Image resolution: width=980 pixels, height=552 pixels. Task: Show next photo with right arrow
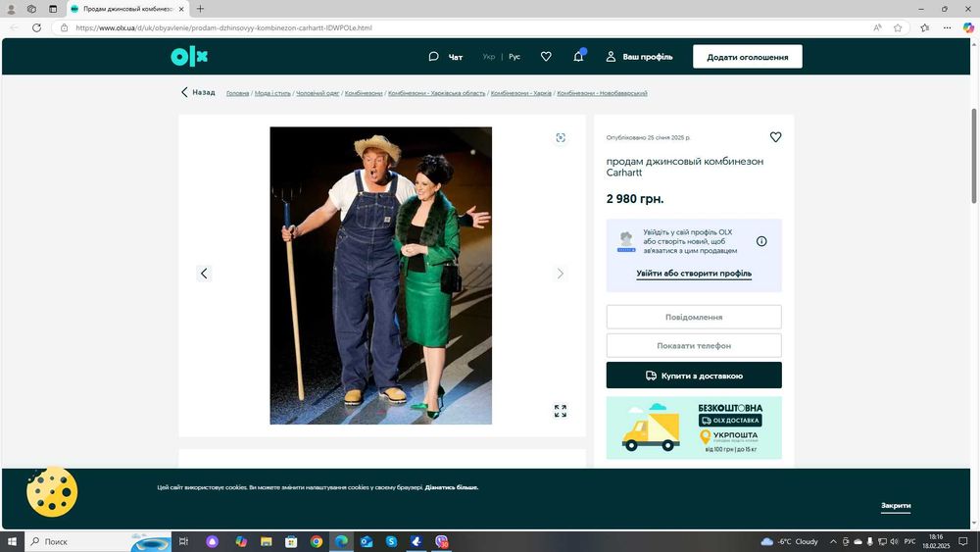tap(561, 274)
